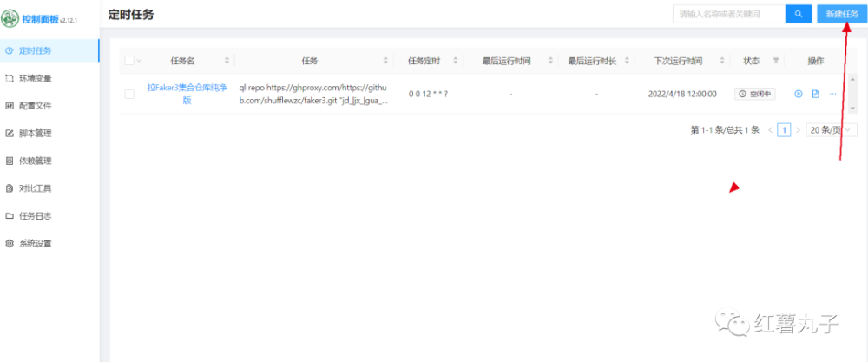Click the 第 1-1 条/总共 1 条 total text
This screenshot has width=868, height=362.
(725, 130)
